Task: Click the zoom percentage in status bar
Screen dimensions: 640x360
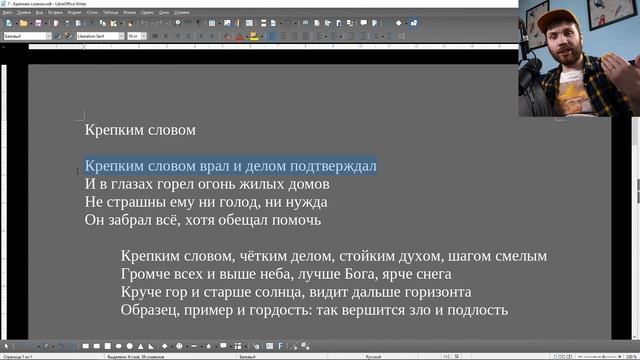Action: [632, 357]
